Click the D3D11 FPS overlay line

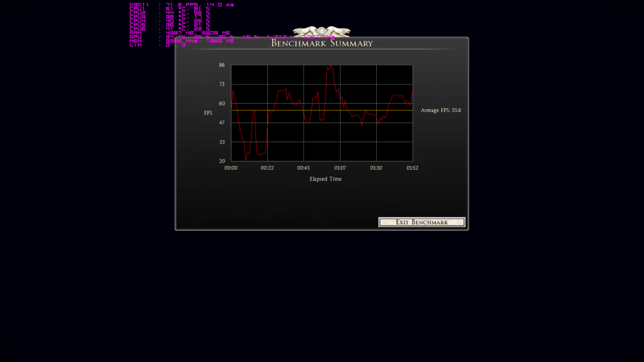[x=182, y=5]
